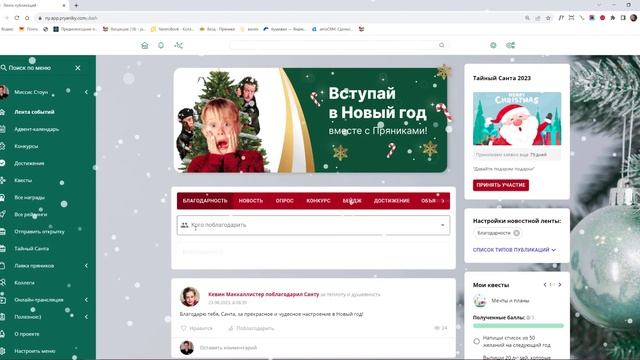Open the 'Кевин Маккаллистер поблагодарил Санту' link

tap(264, 294)
